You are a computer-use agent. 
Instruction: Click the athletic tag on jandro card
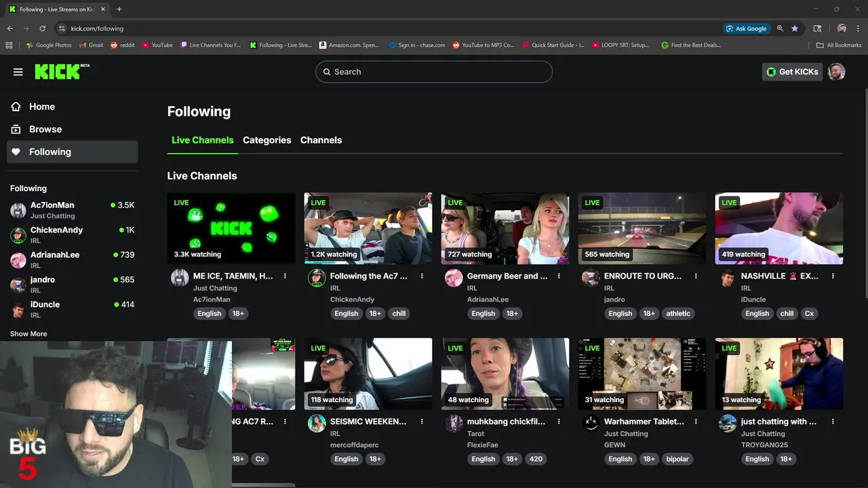tap(678, 313)
